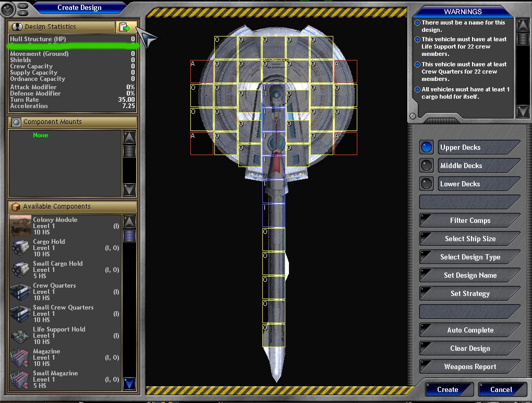This screenshot has height=403, width=532.
Task: Click the Small Crew Quarters component icon
Action: click(20, 314)
